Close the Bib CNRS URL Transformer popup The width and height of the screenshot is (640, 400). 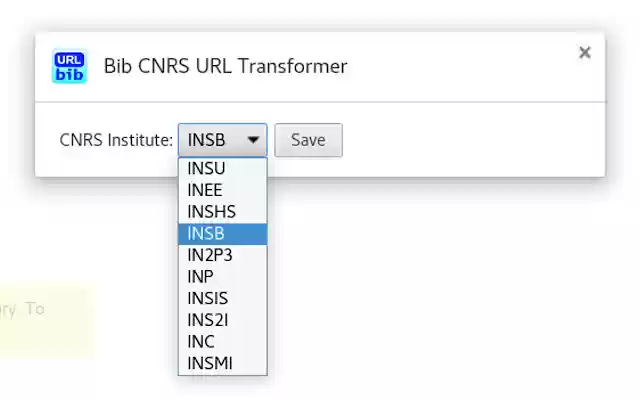click(x=584, y=53)
